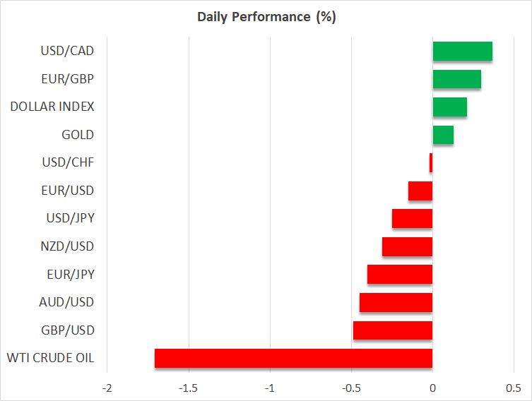Select the GOLD category label
Image resolution: width=532 pixels, height=401 pixels.
[77, 135]
